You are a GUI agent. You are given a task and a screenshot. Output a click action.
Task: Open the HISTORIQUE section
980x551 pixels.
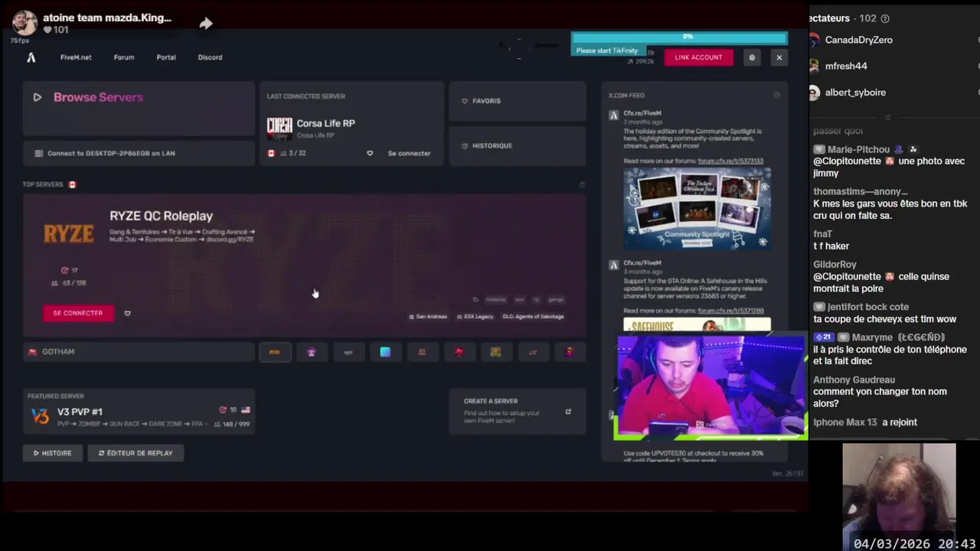tap(518, 145)
